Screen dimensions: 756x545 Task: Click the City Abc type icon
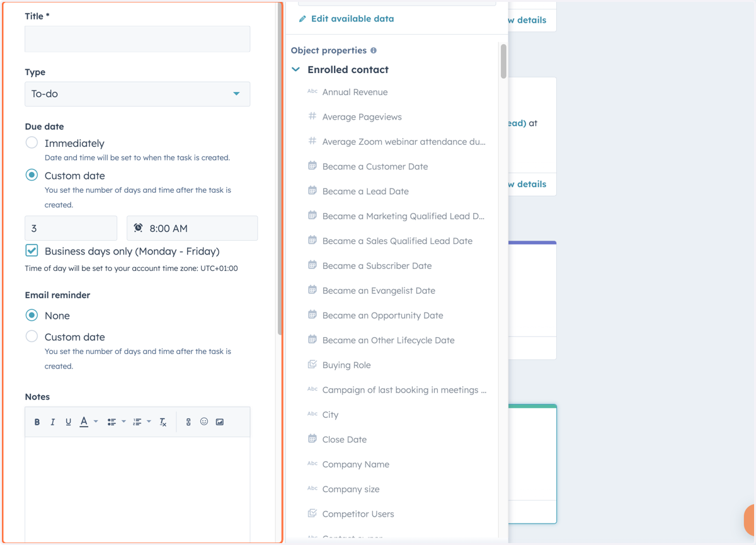click(312, 414)
